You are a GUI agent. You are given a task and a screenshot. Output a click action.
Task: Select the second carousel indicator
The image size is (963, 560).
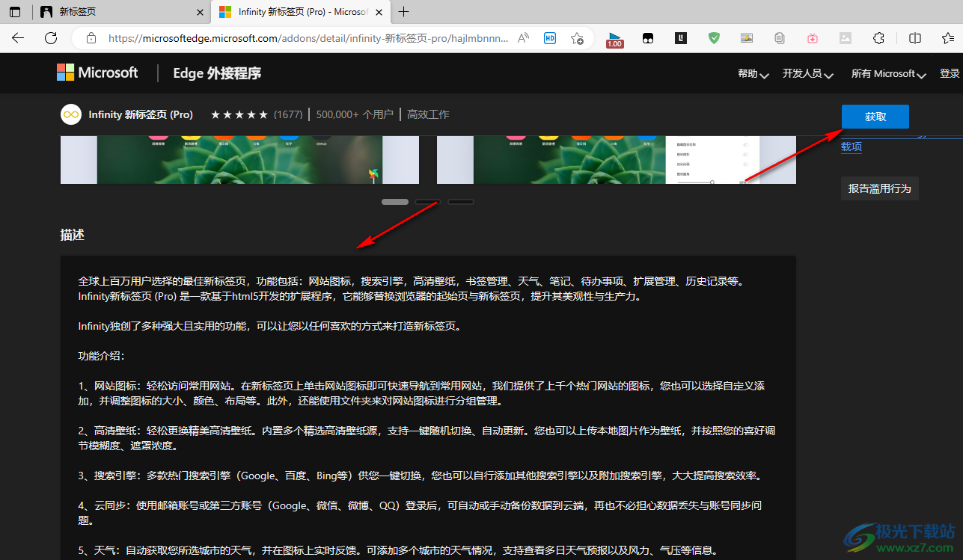[x=428, y=201]
